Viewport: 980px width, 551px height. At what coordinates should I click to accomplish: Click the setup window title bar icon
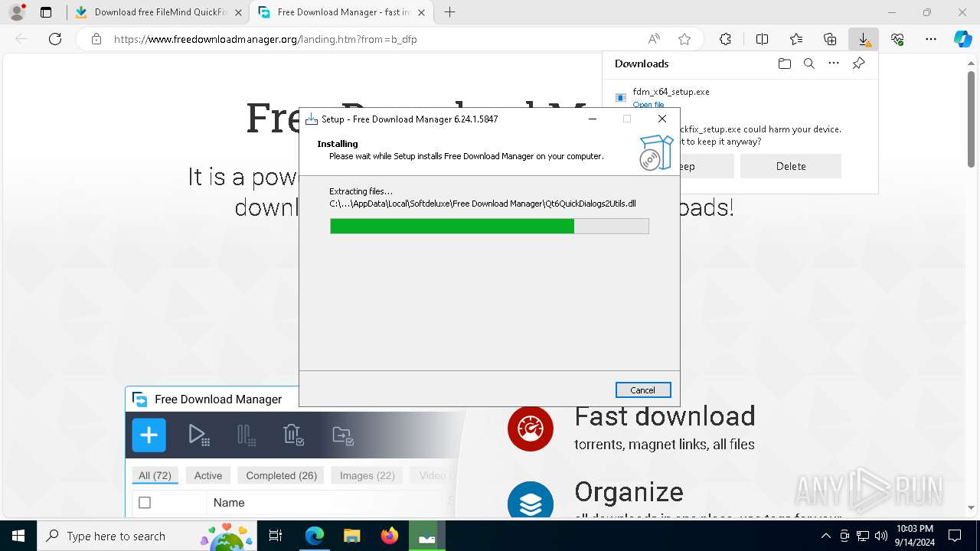[x=312, y=119]
